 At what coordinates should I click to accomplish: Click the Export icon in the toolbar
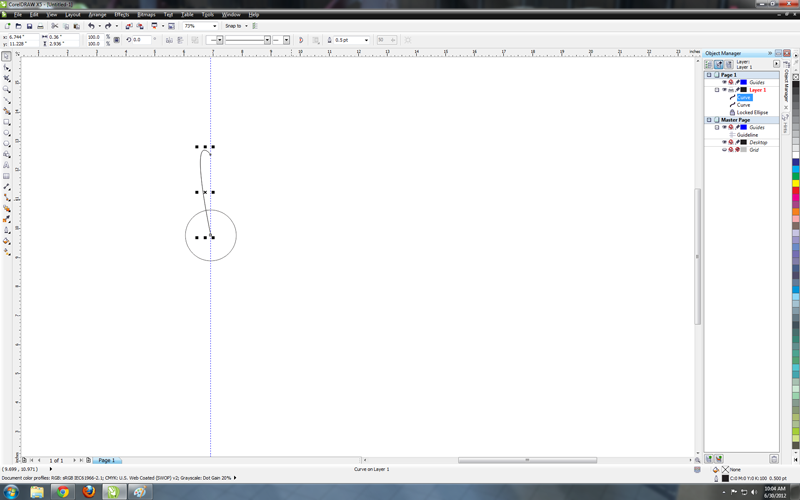tap(139, 26)
